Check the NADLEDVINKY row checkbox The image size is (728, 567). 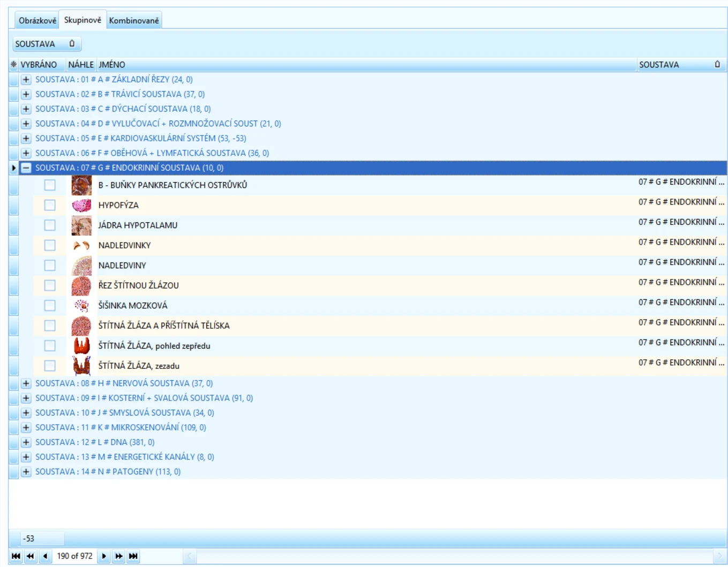50,245
